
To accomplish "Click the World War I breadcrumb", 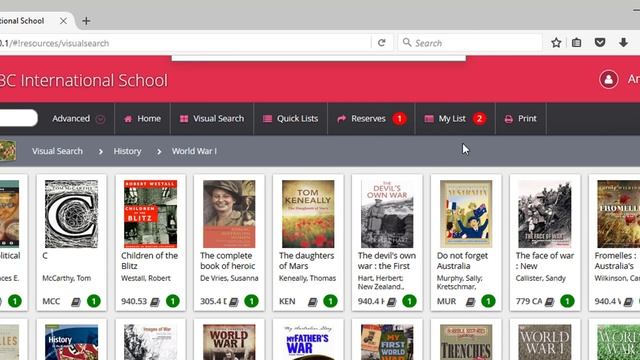I will (x=194, y=151).
